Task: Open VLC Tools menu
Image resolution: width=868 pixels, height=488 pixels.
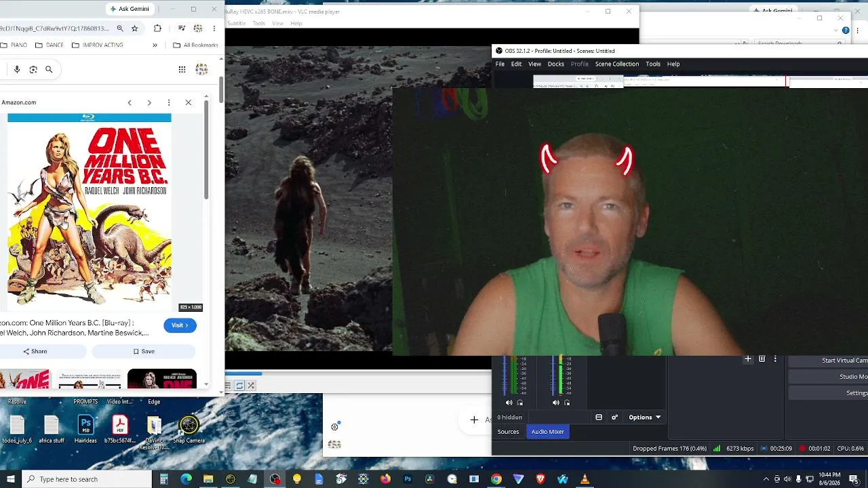Action: pyautogui.click(x=259, y=24)
